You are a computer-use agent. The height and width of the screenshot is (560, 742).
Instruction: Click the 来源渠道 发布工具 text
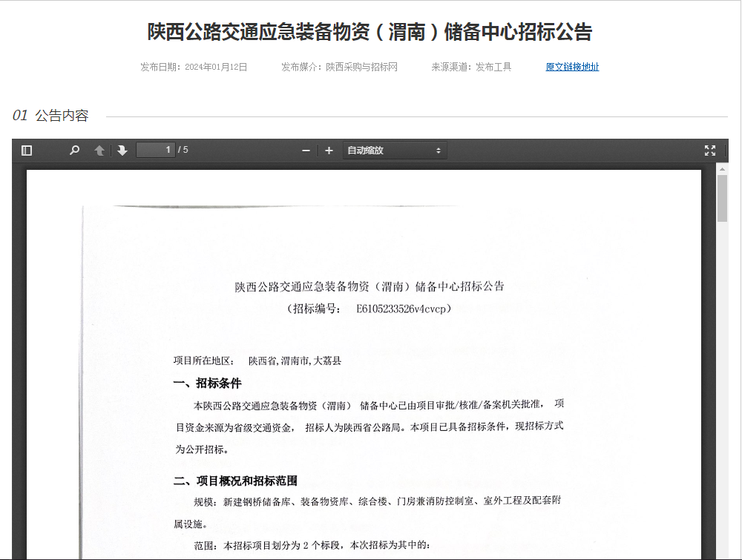pyautogui.click(x=471, y=67)
